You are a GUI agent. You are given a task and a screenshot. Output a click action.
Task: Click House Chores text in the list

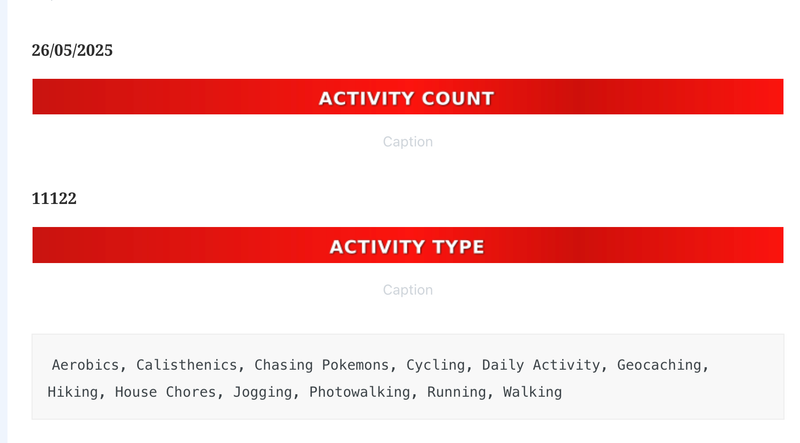[165, 392]
